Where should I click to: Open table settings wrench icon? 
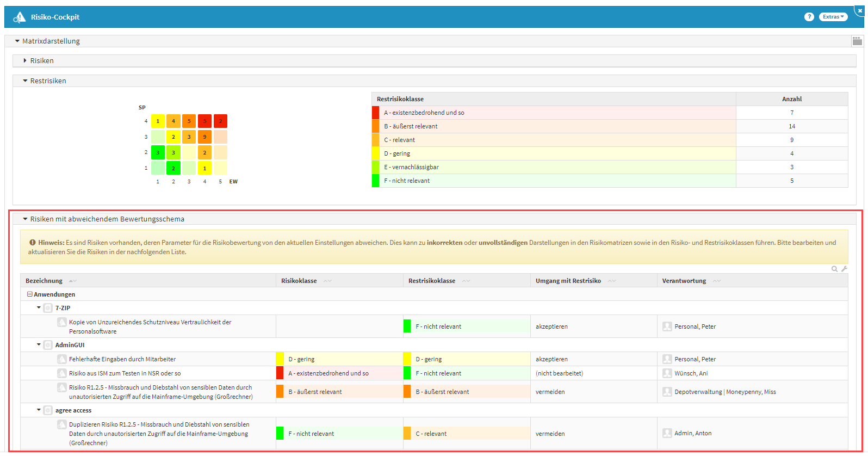pyautogui.click(x=844, y=269)
